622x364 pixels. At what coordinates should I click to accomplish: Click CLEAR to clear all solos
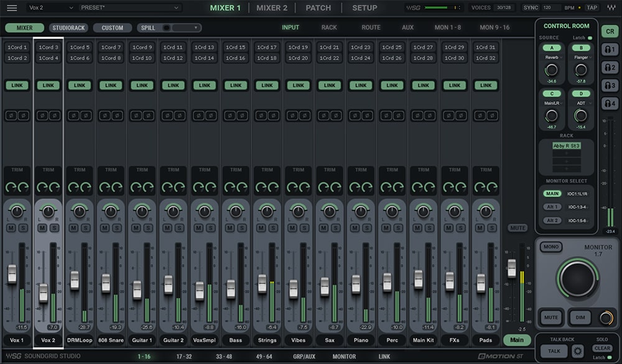point(601,348)
